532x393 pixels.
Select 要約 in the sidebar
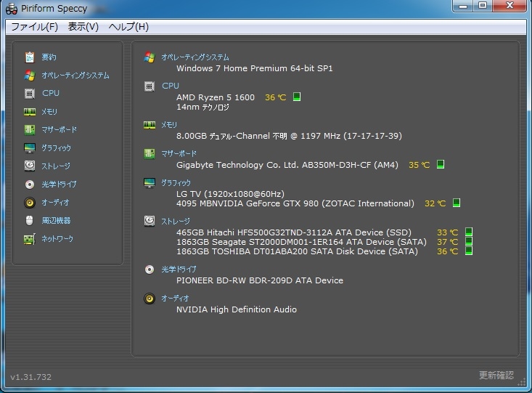pyautogui.click(x=49, y=57)
